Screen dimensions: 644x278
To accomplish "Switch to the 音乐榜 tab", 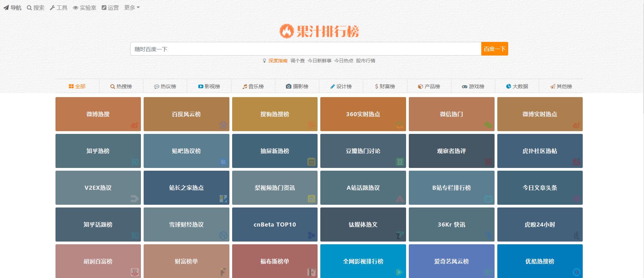I will (x=253, y=86).
